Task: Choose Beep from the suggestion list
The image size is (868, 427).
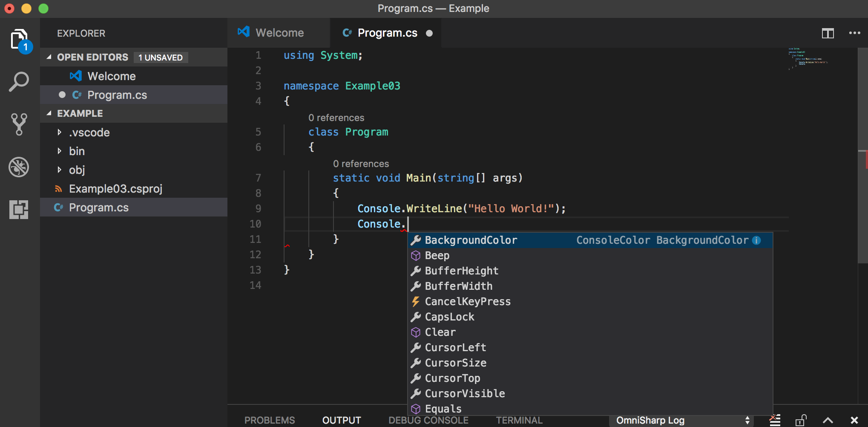Action: coord(590,256)
